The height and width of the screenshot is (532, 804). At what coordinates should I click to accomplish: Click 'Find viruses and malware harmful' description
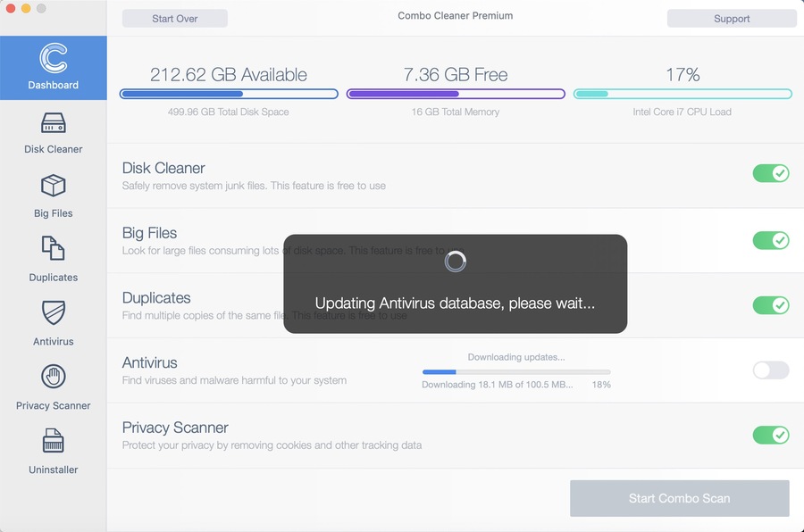tap(234, 380)
